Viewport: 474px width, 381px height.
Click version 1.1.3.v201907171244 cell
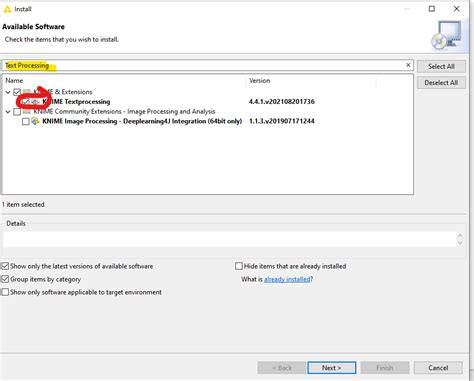click(x=282, y=121)
